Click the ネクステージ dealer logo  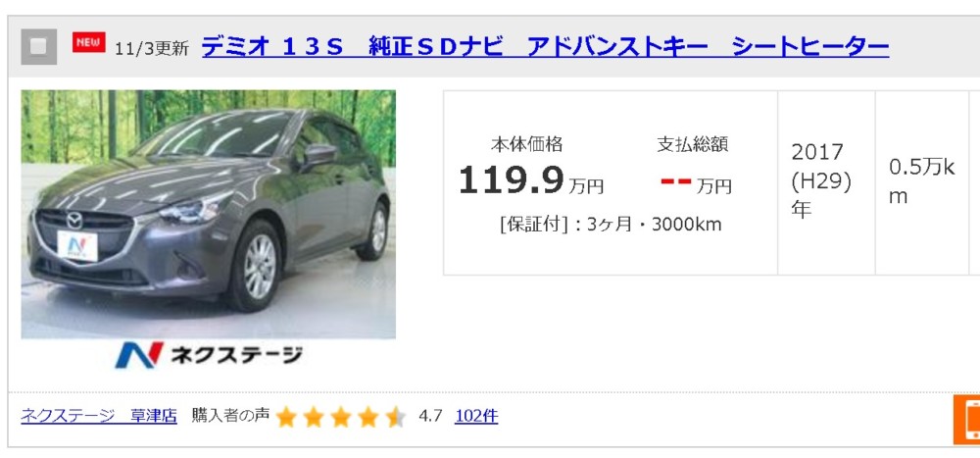click(x=208, y=355)
